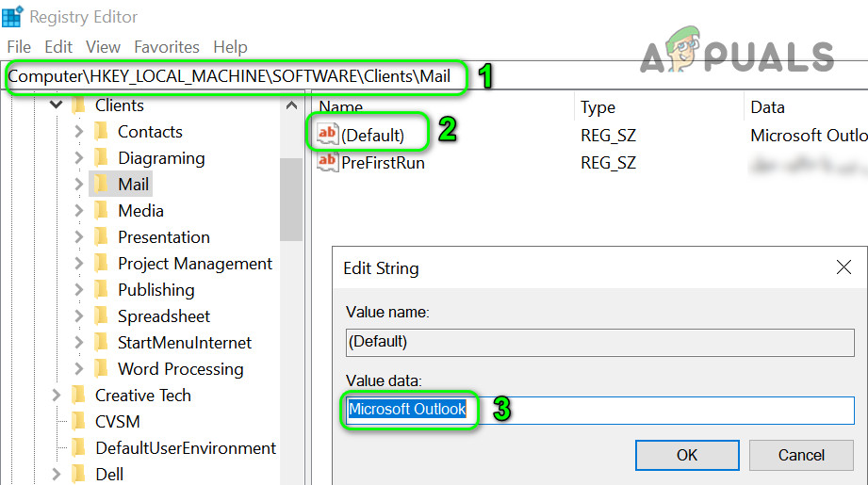This screenshot has width=868, height=485.
Task: Select the Contacts folder icon
Action: (102, 132)
